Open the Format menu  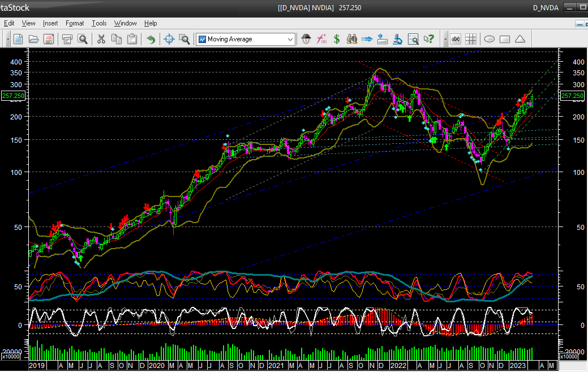coord(74,23)
